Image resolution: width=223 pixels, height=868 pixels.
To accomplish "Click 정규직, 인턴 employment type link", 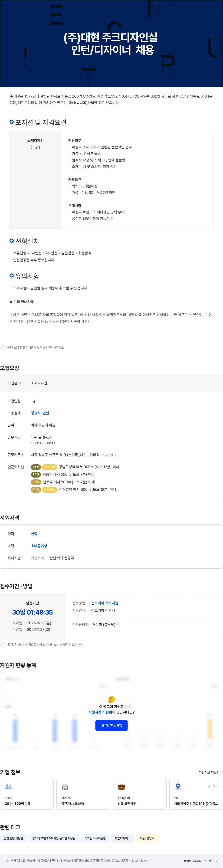I will (40, 413).
